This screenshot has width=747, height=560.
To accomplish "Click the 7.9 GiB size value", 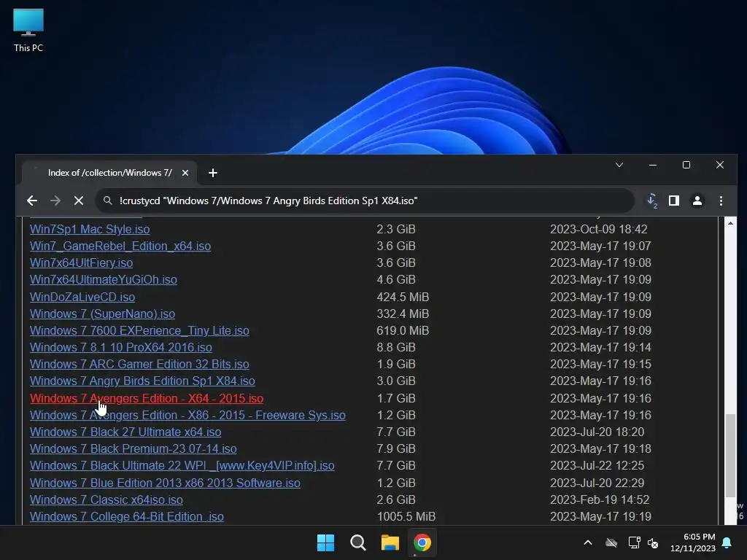I will (396, 448).
